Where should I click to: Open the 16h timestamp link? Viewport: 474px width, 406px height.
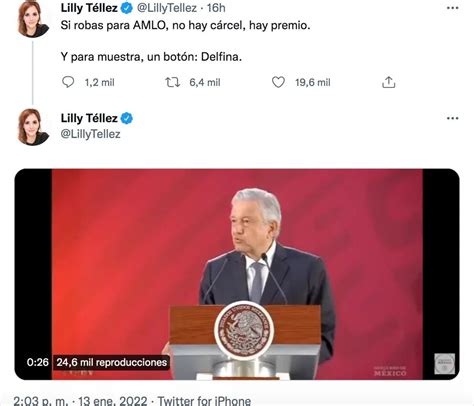point(216,8)
